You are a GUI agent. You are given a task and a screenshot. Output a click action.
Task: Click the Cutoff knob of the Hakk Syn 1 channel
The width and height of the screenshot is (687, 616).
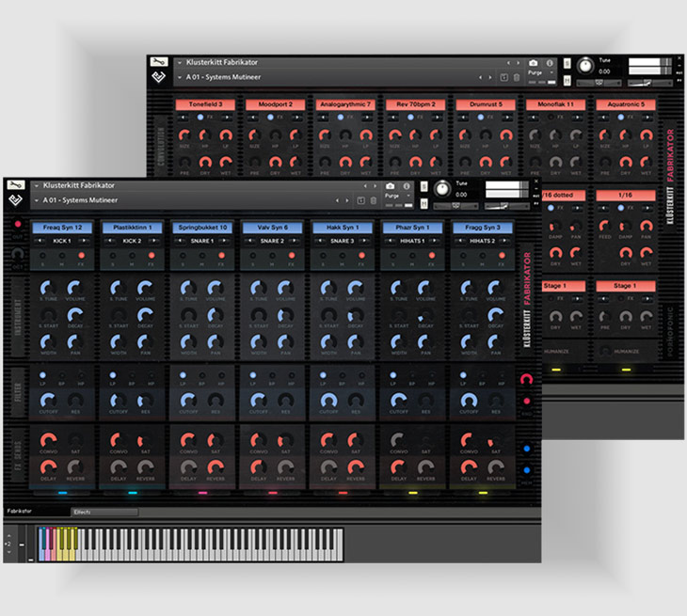[x=328, y=401]
